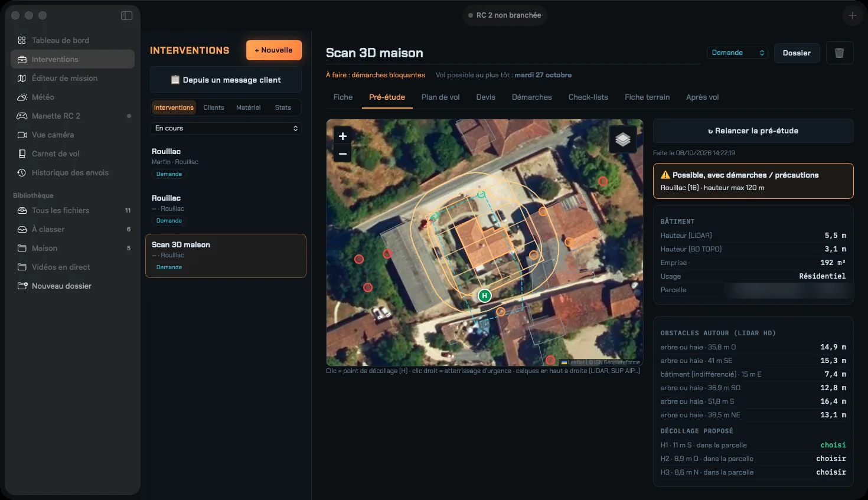Click the À classer inbox icon
Image resolution: width=868 pixels, height=500 pixels.
22,229
